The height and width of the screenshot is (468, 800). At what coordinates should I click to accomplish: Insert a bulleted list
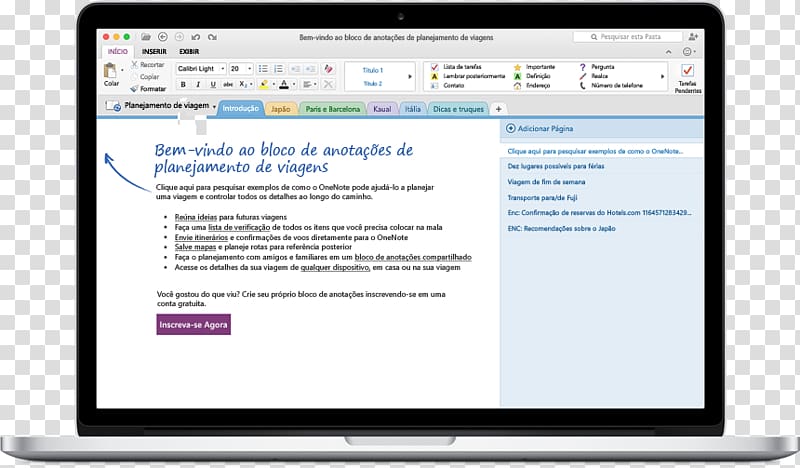point(263,68)
